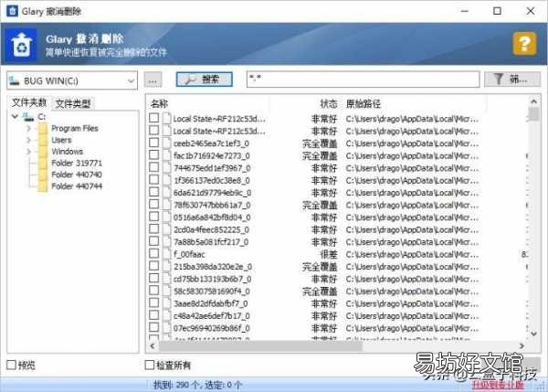The height and width of the screenshot is (392, 548).
Task: Click the horizontal scrollbar right arrow
Action: (522, 346)
